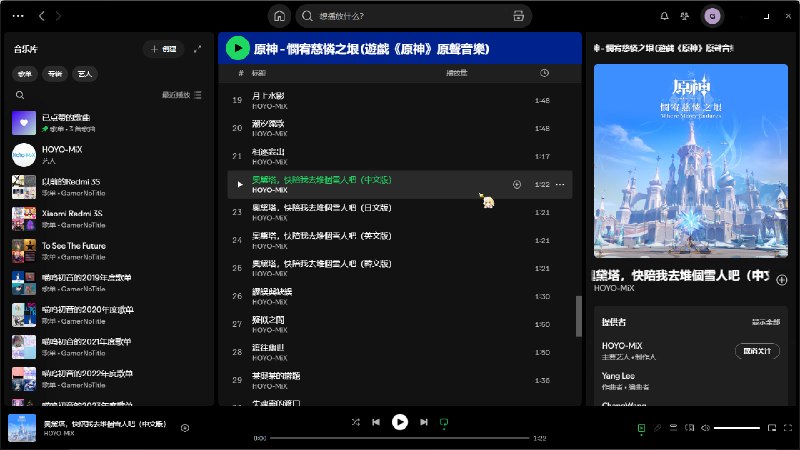This screenshot has height=450, width=800.
Task: Open the bottom-left now-playing thumbnail
Action: [x=22, y=428]
